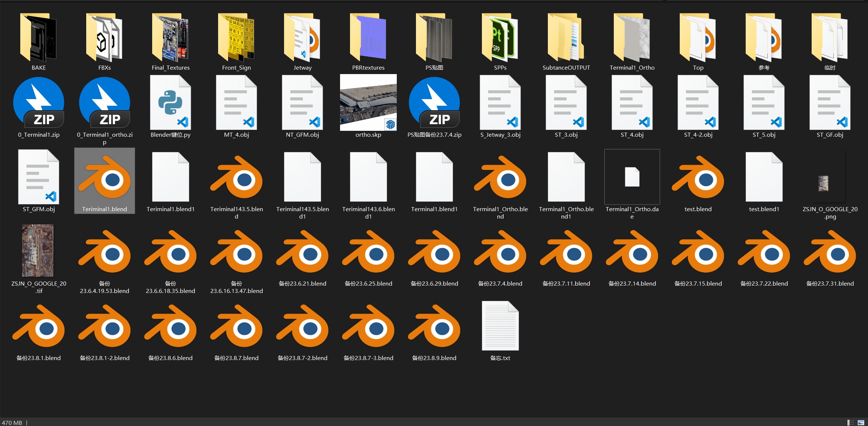
Task: Click the ortho.skp SketchUp file
Action: point(368,102)
